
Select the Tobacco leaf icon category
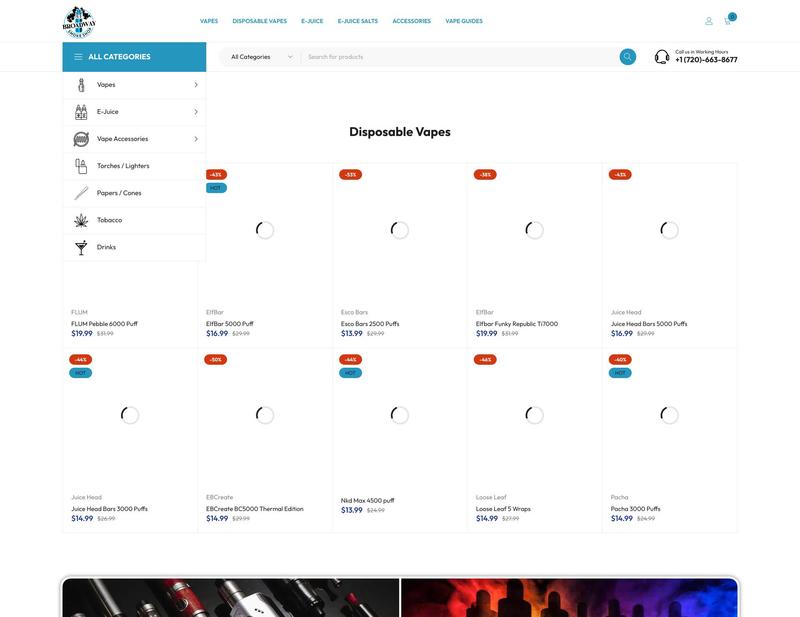click(x=81, y=220)
